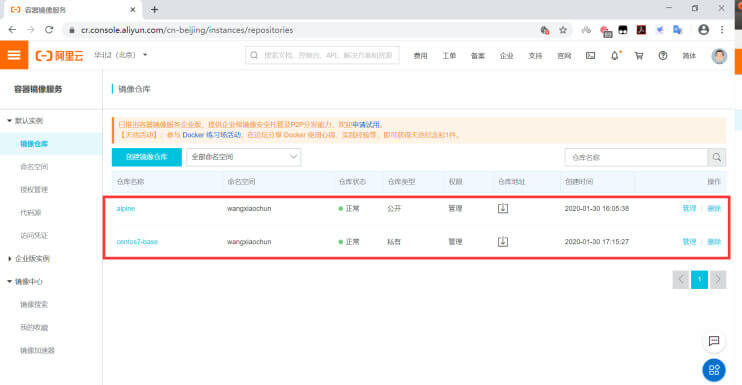Copy repository address icon for centos7-base
Image resolution: width=742 pixels, height=385 pixels.
click(x=503, y=242)
